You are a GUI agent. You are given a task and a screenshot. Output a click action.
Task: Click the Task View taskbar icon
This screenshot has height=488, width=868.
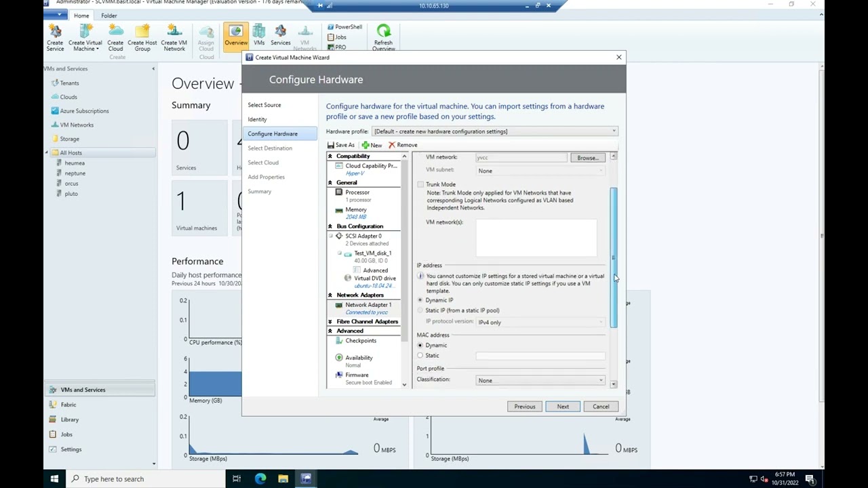tap(237, 479)
